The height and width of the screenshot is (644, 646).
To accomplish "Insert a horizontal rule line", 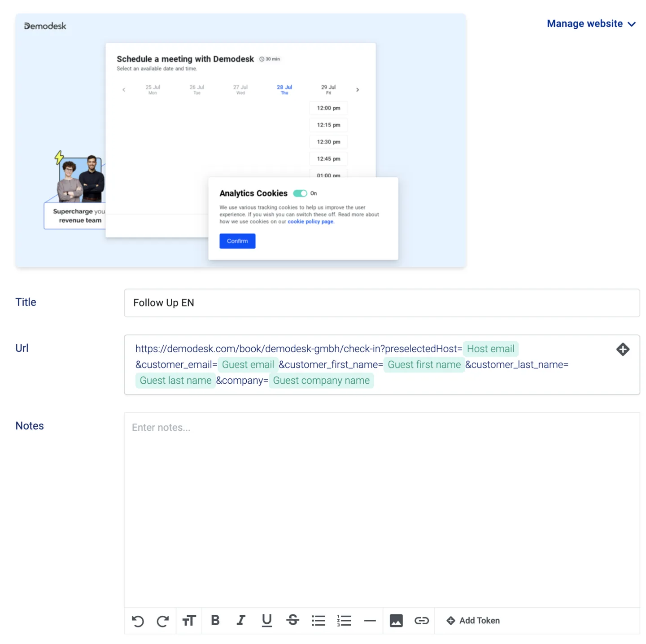I will click(370, 621).
